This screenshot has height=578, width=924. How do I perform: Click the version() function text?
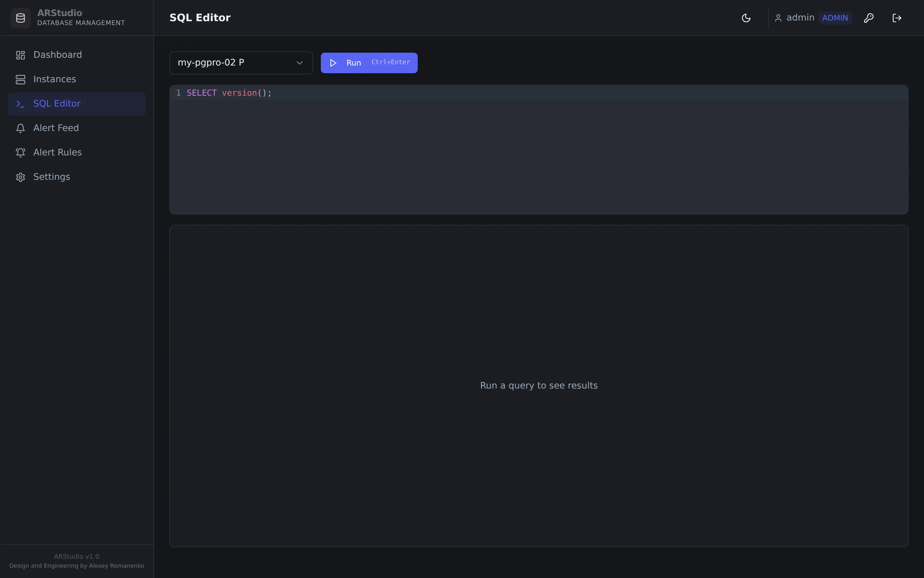click(244, 93)
